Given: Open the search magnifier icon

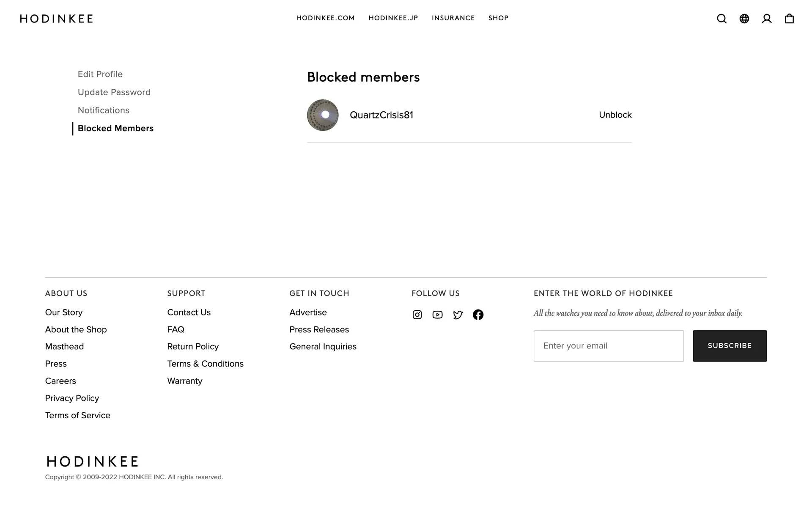Looking at the screenshot, I should click(x=721, y=19).
